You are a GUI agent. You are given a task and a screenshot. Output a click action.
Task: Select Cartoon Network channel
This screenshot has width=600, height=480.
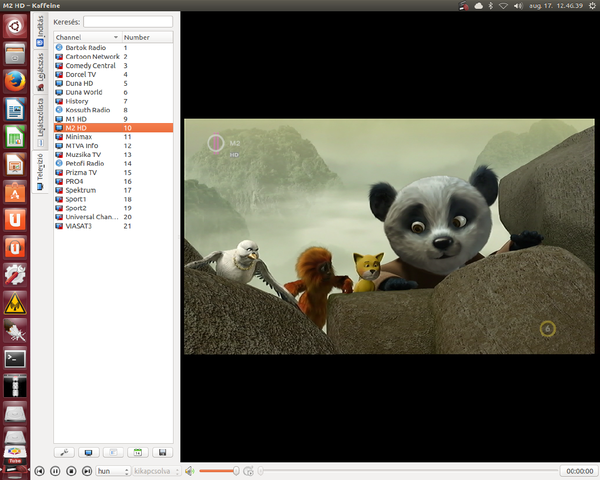(113, 57)
